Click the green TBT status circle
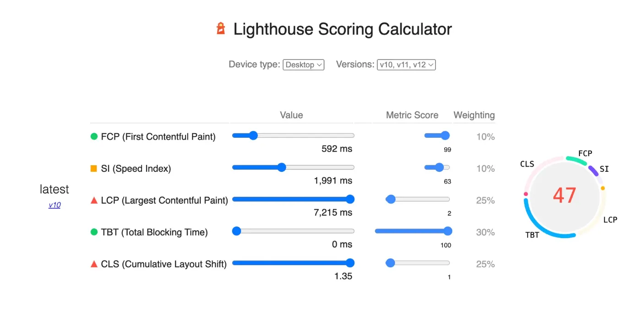This screenshot has height=315, width=644. (94, 232)
